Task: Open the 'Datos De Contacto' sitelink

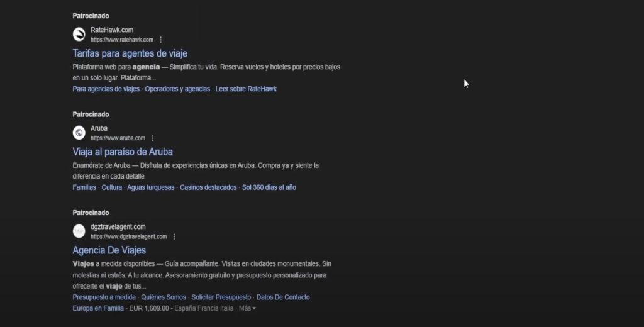Action: pos(283,297)
